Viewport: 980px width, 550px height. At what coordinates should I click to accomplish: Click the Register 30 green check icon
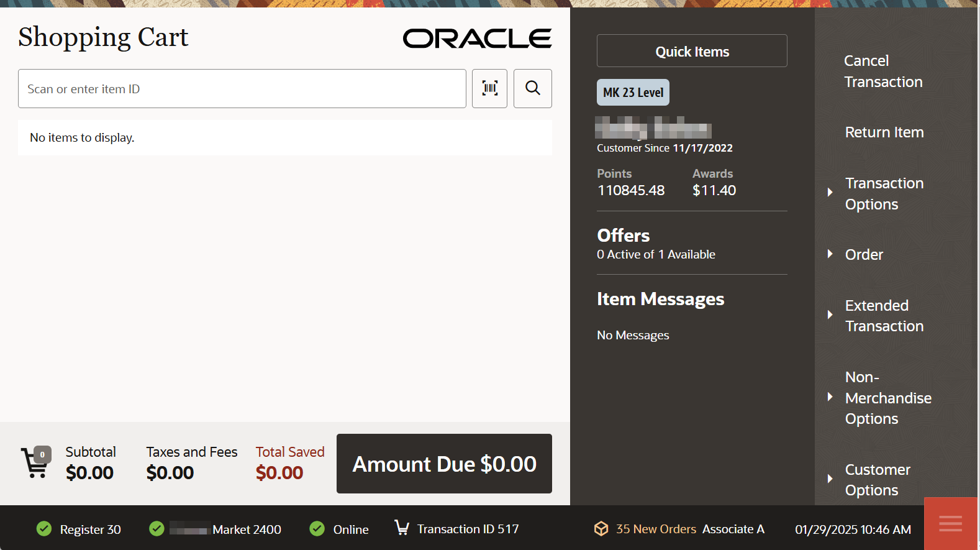44,529
